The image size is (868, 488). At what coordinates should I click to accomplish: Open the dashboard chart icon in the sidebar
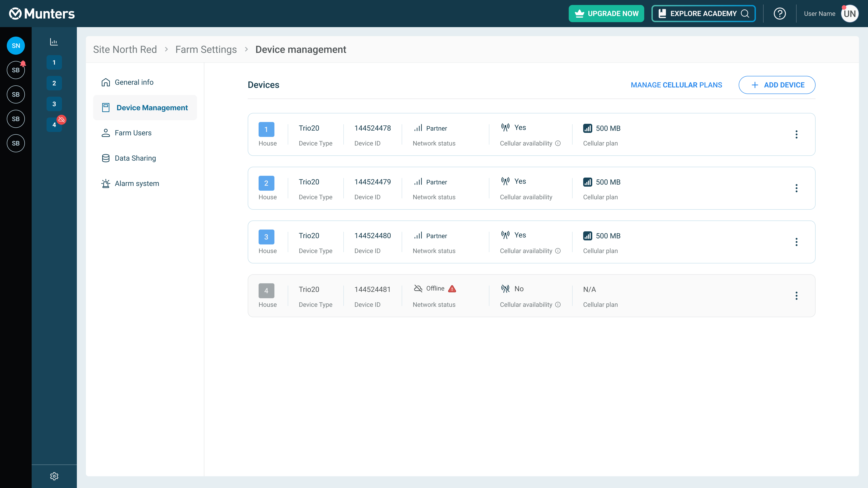[x=54, y=42]
